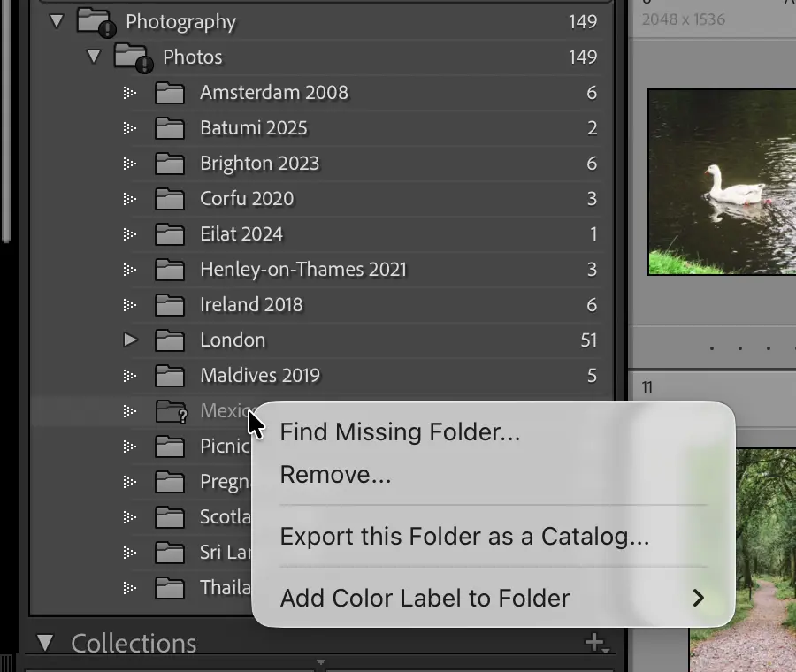
Task: Open Add Color Label to Folder submenu
Action: click(x=493, y=598)
